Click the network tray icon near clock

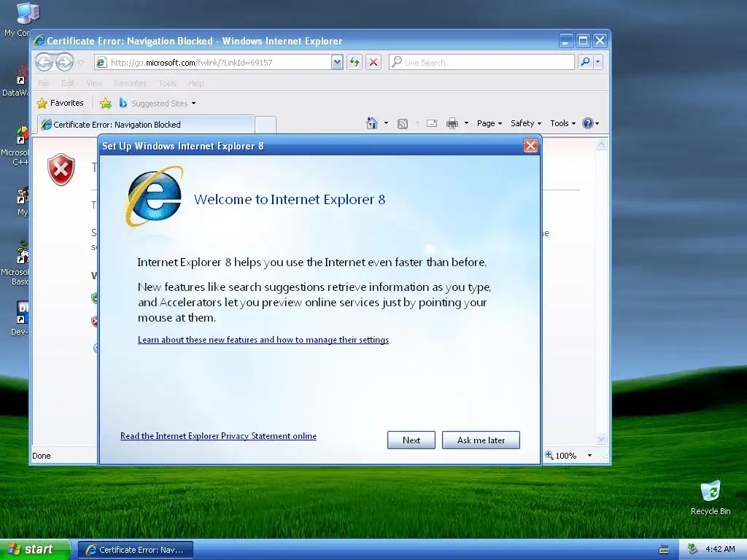click(693, 549)
